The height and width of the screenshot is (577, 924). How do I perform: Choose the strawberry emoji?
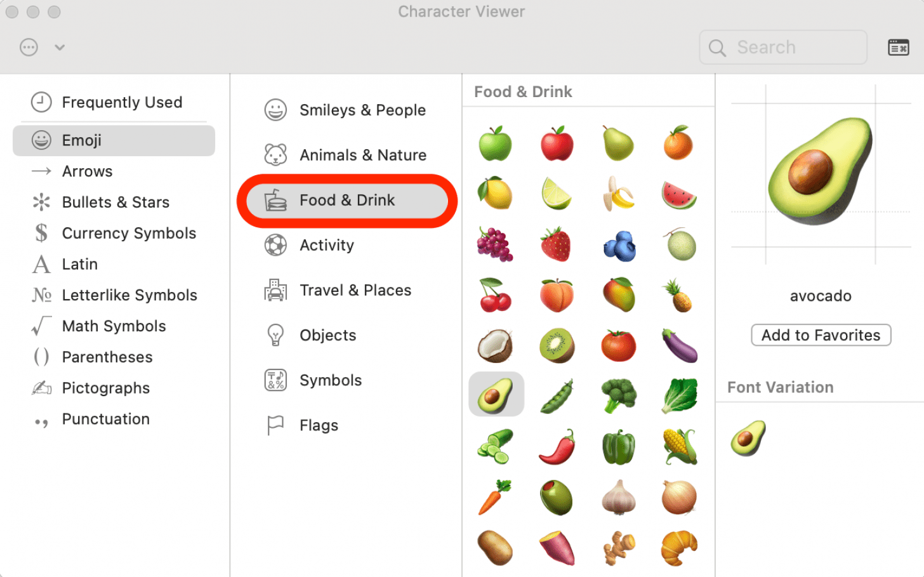point(557,244)
